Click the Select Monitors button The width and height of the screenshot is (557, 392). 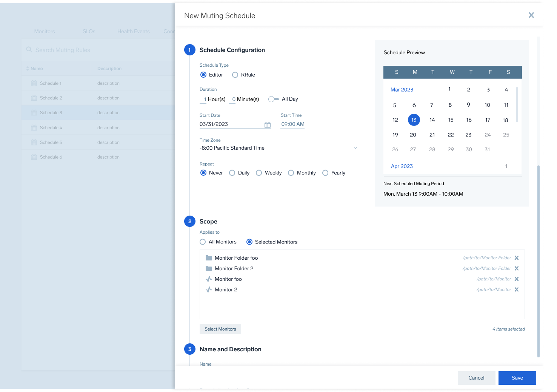tap(220, 329)
